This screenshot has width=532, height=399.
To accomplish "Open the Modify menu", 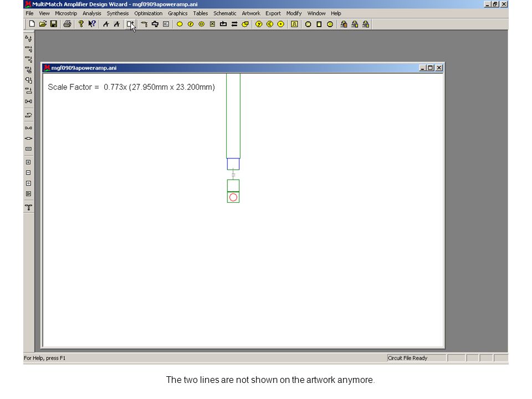I will (294, 13).
